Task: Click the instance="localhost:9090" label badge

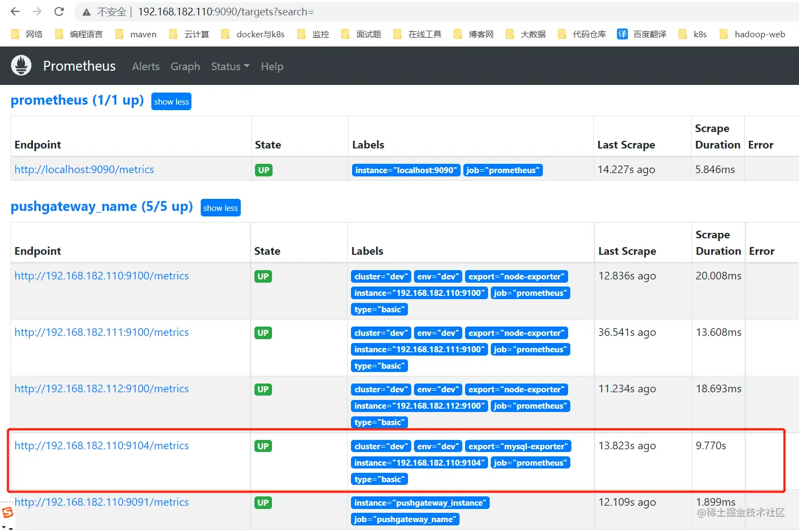Action: 406,170
